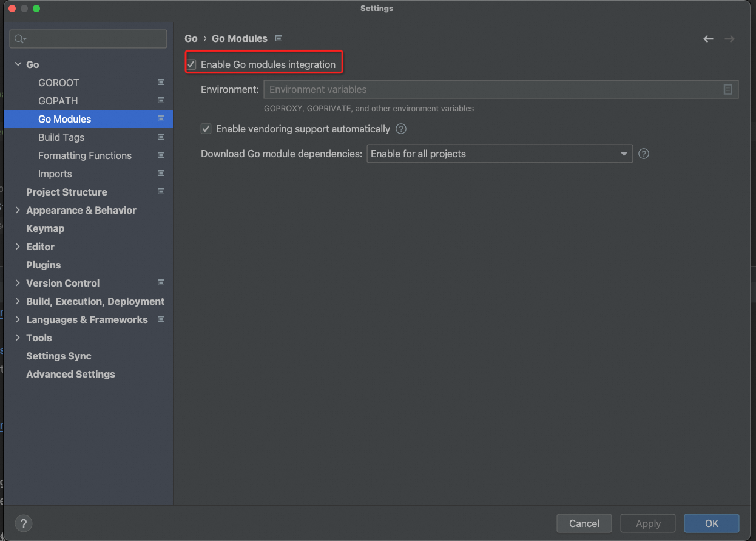The width and height of the screenshot is (756, 541).
Task: Click search magnifier icon in settings
Action: [19, 39]
